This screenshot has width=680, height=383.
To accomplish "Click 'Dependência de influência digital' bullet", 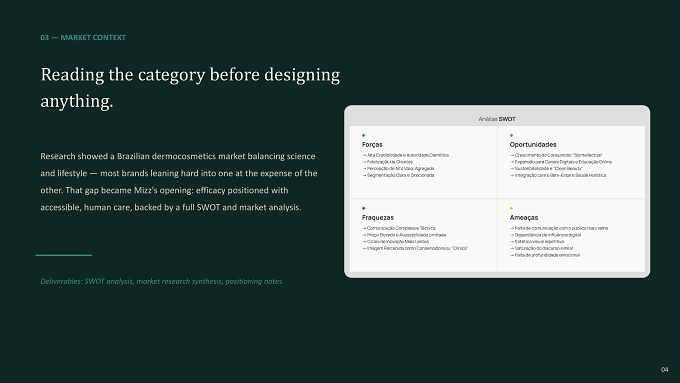I will click(x=546, y=235).
